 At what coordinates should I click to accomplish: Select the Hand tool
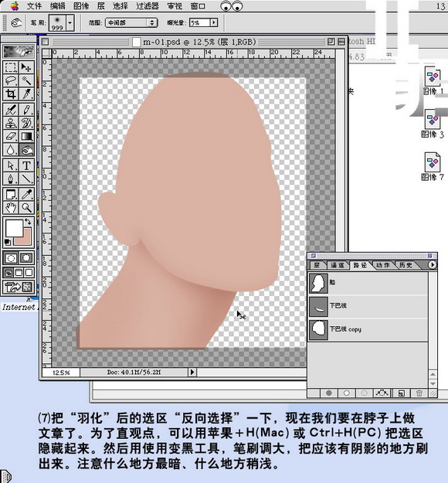(11, 208)
